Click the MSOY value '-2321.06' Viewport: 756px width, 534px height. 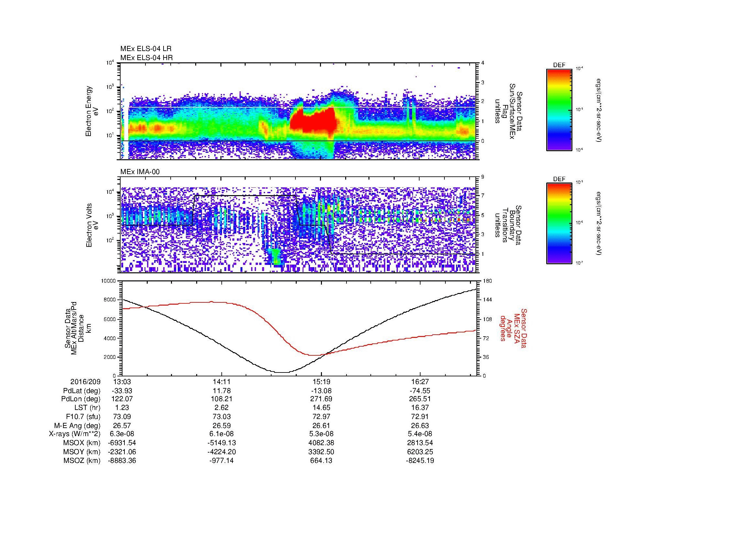pyautogui.click(x=122, y=452)
